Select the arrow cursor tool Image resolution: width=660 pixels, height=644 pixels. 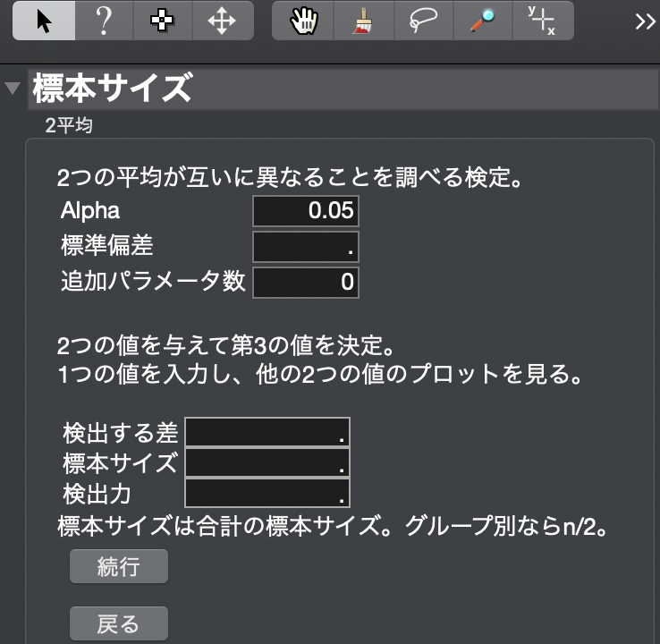click(44, 21)
